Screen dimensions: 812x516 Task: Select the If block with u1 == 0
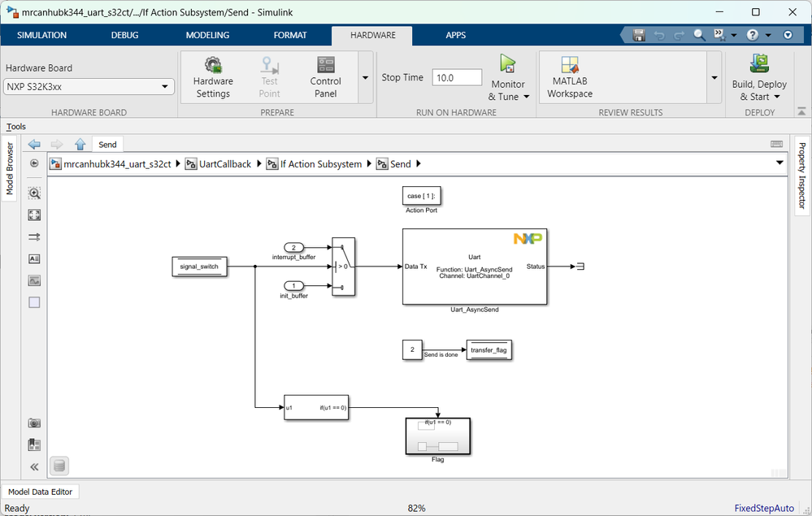point(316,407)
